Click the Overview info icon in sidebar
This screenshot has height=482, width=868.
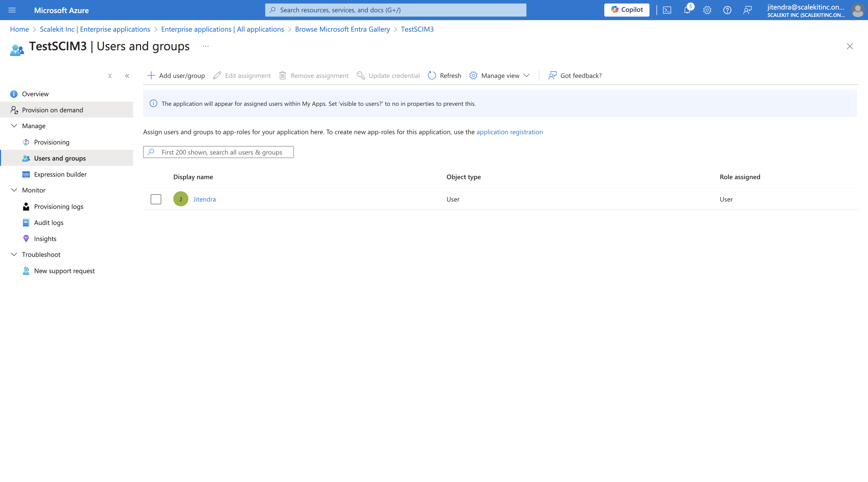(x=14, y=94)
